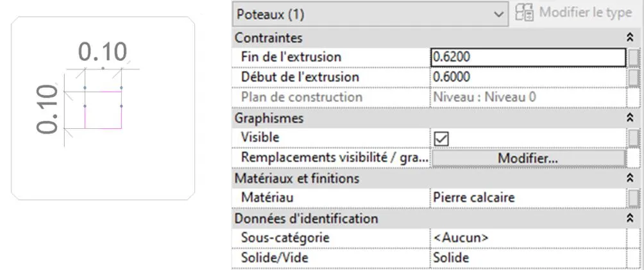Viewport: 644px width, 270px height.
Task: Click associate parameter button for Matériau row
Action: click(x=634, y=198)
